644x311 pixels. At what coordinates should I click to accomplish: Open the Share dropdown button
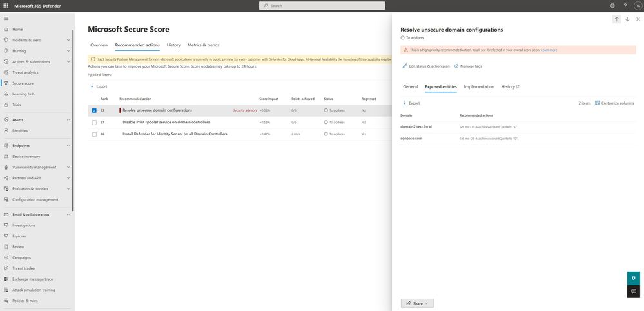pos(417,303)
